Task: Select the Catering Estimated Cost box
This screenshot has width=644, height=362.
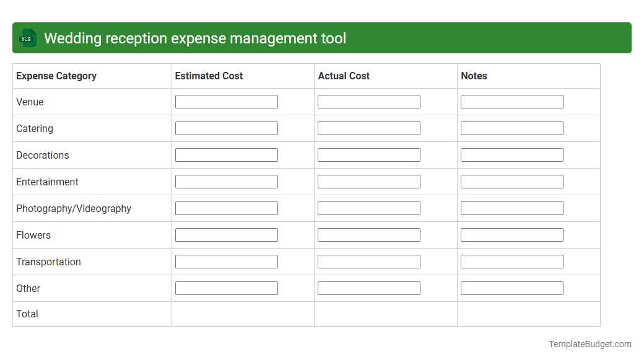Action: click(x=226, y=128)
